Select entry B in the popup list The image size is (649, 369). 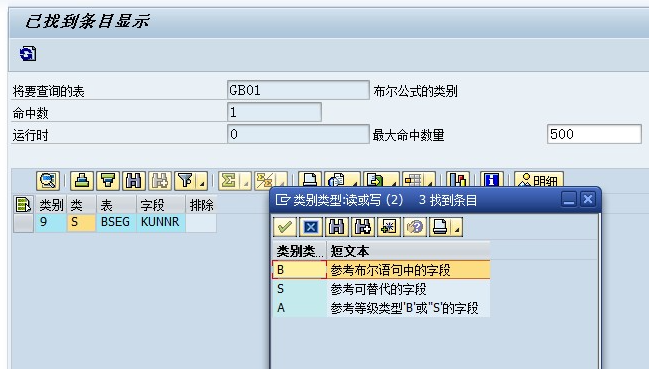300,270
